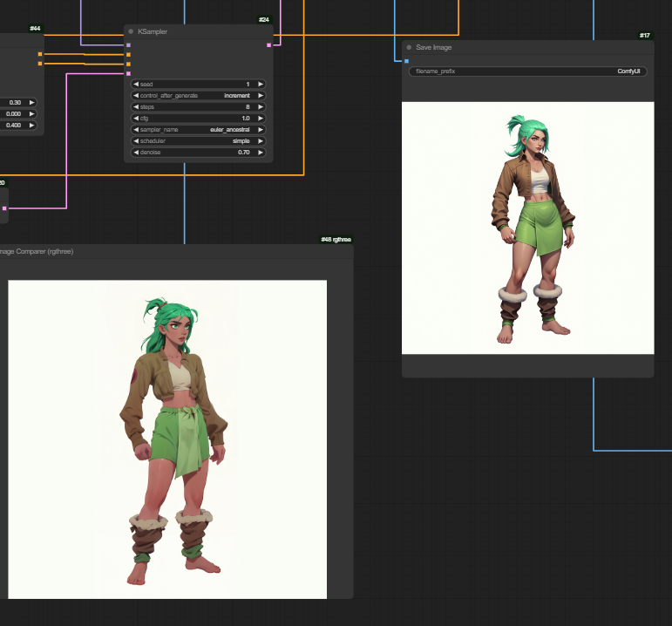The height and width of the screenshot is (626, 672).
Task: Increase the seed value with right arrow
Action: [x=260, y=85]
